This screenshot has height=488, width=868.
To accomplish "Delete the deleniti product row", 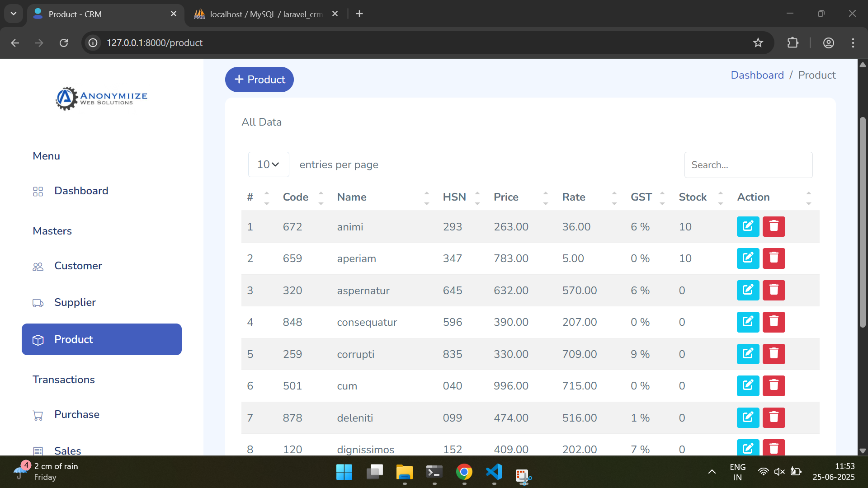I will [774, 418].
